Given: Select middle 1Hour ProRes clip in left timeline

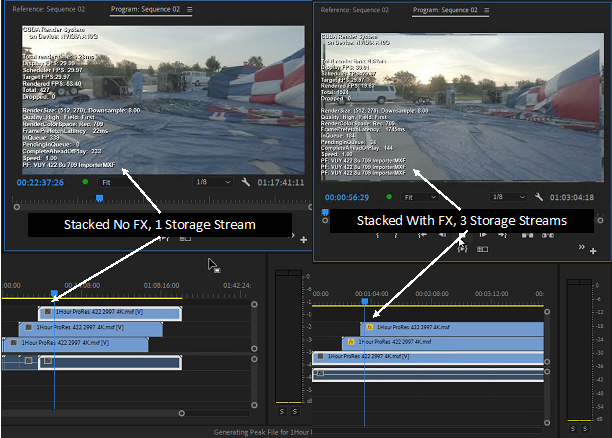Looking at the screenshot, I should coord(91,329).
